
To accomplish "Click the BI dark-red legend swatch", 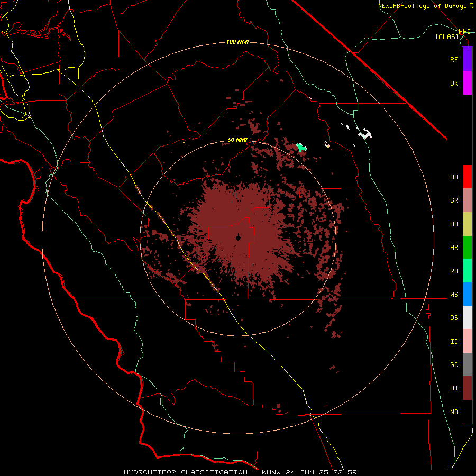I will pyautogui.click(x=467, y=388).
